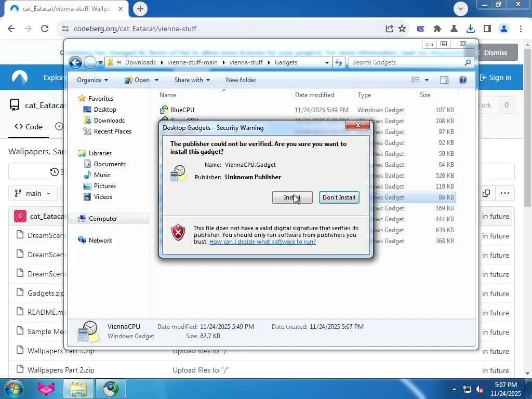Open address bar history dropdown
The image size is (532, 399).
pyautogui.click(x=327, y=62)
